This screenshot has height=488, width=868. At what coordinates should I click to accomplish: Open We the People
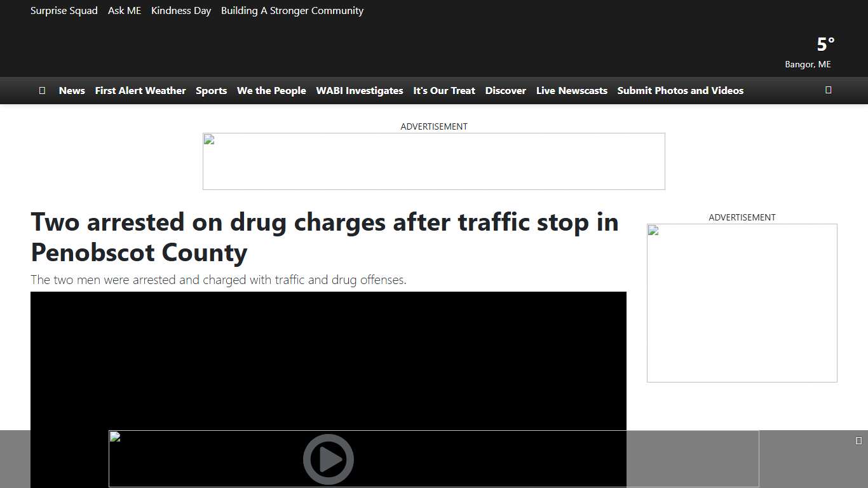271,90
